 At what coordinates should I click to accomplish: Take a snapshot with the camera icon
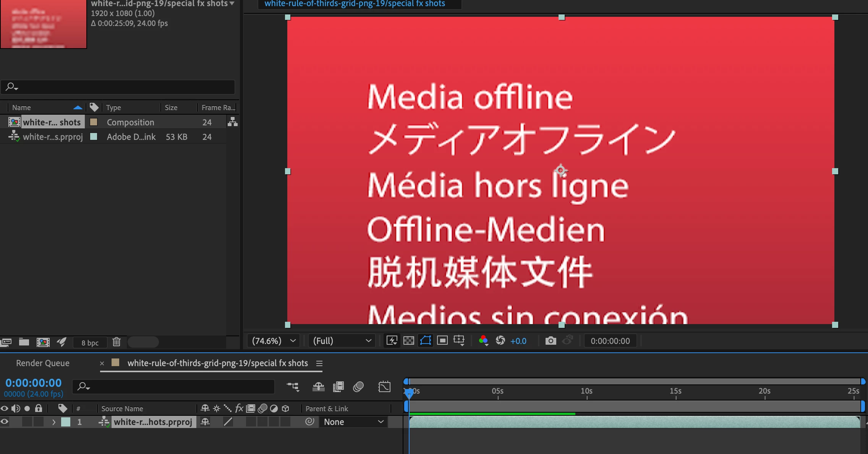[x=551, y=340]
